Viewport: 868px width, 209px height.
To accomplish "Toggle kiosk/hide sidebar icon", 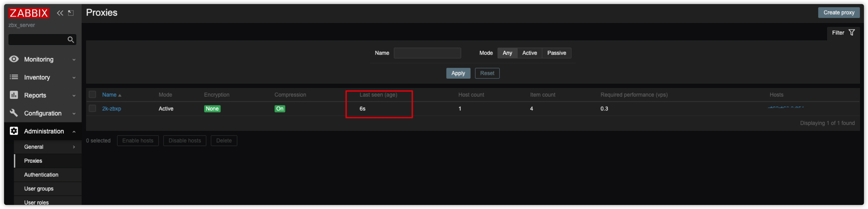I will 71,13.
